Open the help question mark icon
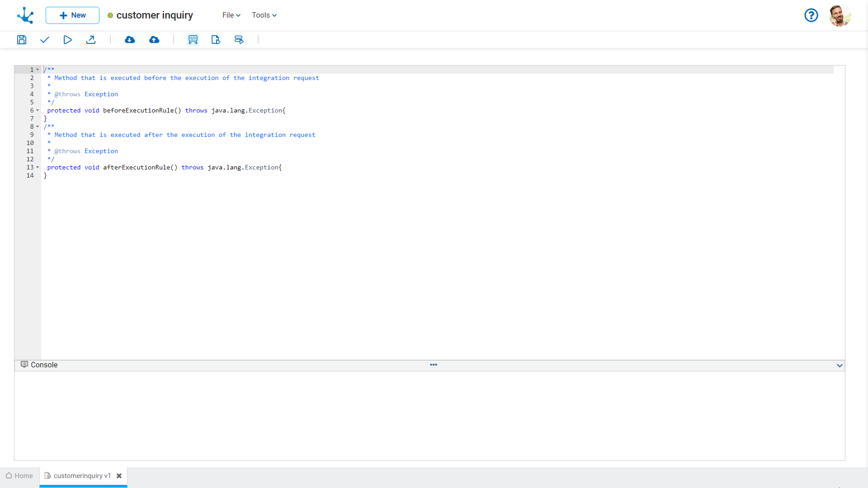The height and width of the screenshot is (488, 868). pyautogui.click(x=811, y=15)
